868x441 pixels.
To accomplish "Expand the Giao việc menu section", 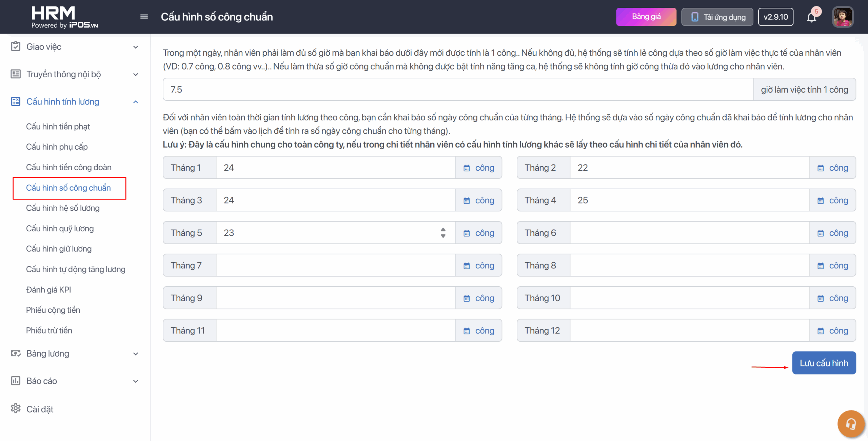I will [136, 47].
